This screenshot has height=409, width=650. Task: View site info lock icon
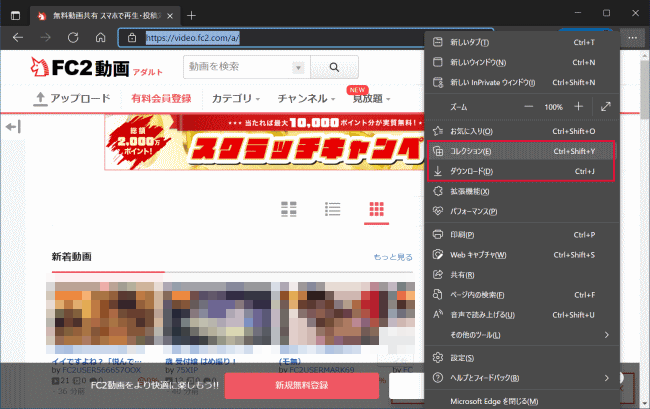click(x=132, y=38)
